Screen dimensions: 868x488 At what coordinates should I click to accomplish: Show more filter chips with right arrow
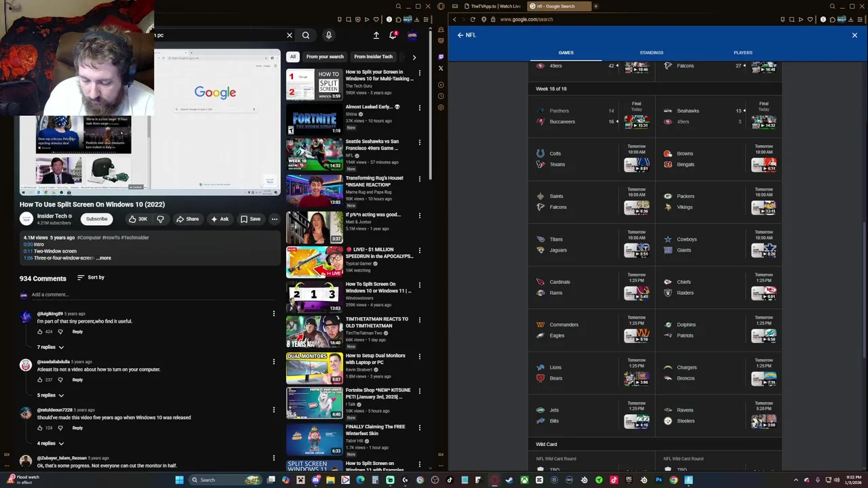(x=414, y=57)
